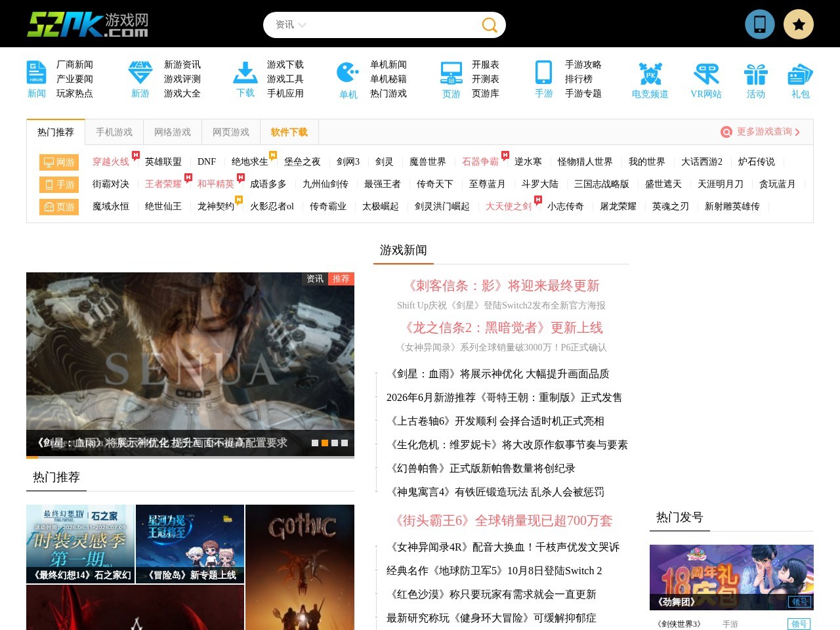The height and width of the screenshot is (630, 840).
Task: Open 地球防卫军5 Switch 2 article
Action: tap(494, 570)
